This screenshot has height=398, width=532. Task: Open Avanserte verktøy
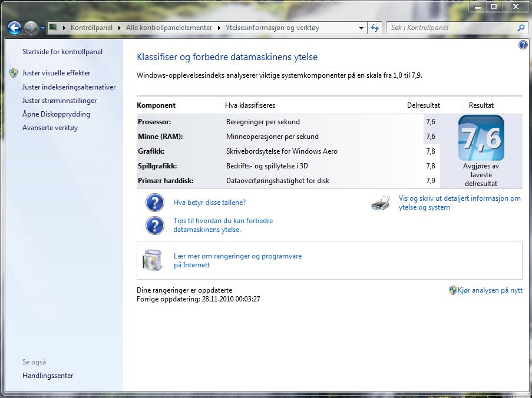(50, 128)
